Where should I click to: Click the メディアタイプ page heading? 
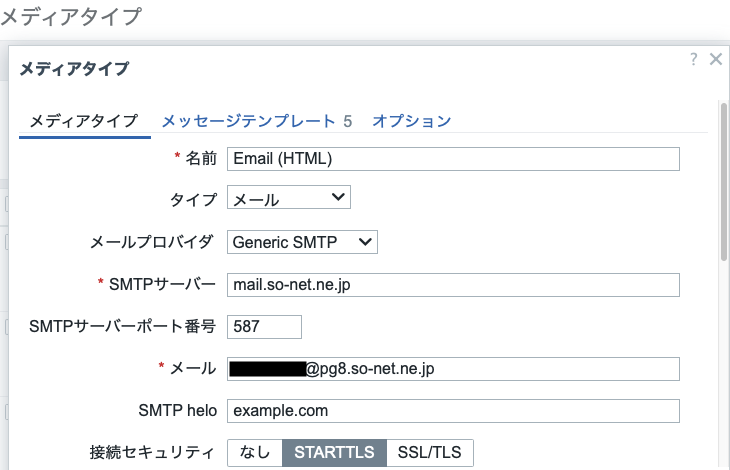click(x=70, y=16)
